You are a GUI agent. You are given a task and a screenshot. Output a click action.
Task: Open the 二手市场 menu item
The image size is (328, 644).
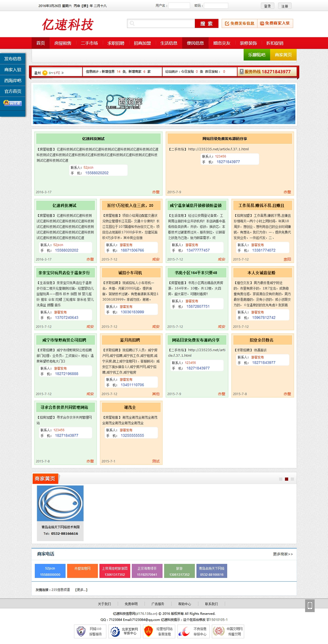pos(89,43)
